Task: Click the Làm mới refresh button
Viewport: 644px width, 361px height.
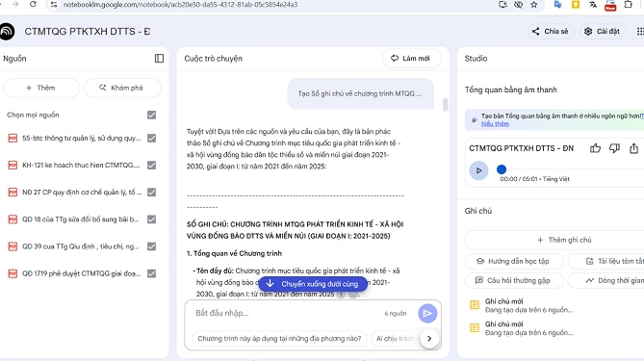Action: tap(412, 59)
